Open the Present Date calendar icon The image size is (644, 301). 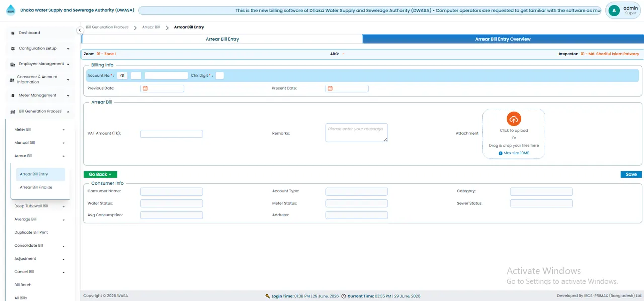point(330,88)
